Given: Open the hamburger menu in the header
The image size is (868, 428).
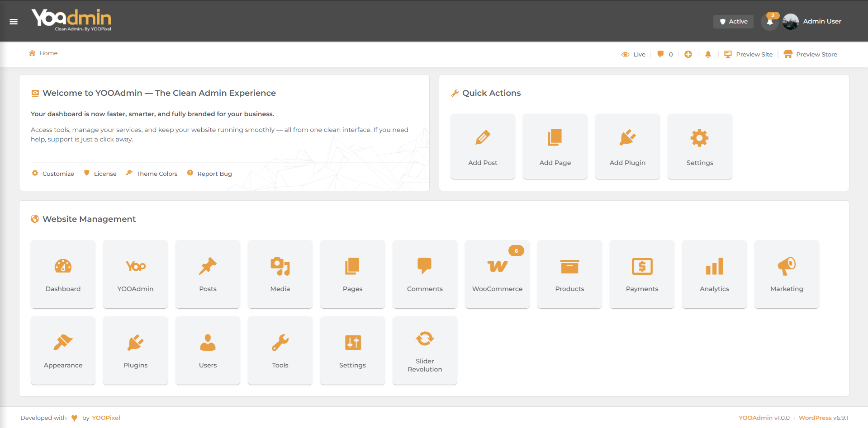Looking at the screenshot, I should (x=14, y=22).
